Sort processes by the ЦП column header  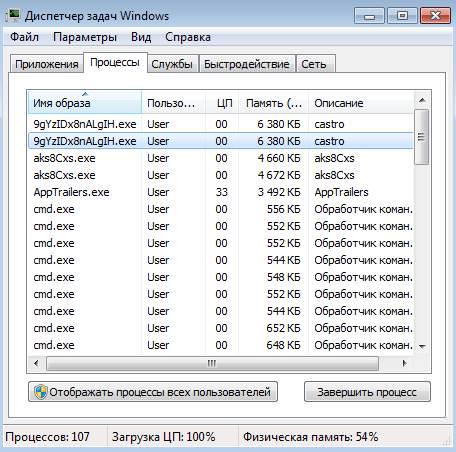coord(222,103)
